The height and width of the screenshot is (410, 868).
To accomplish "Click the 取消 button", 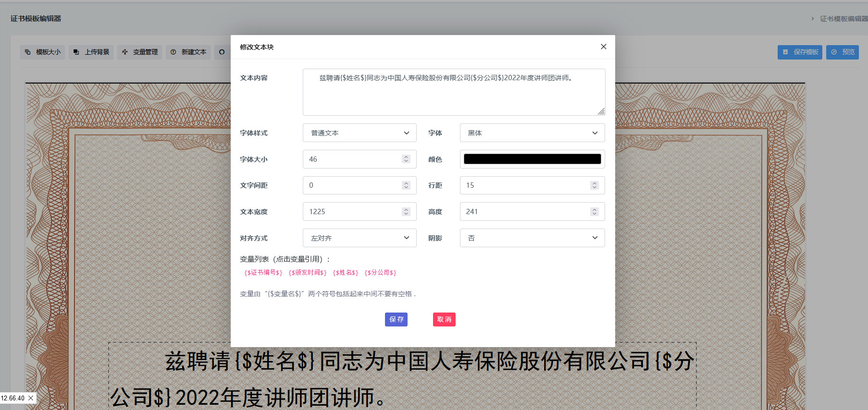I will (x=444, y=320).
